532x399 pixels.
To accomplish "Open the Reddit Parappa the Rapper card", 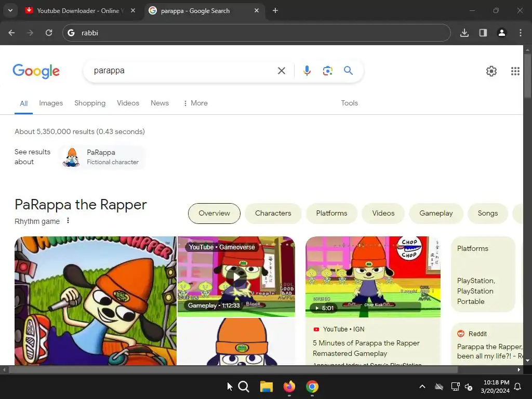I will pyautogui.click(x=487, y=344).
